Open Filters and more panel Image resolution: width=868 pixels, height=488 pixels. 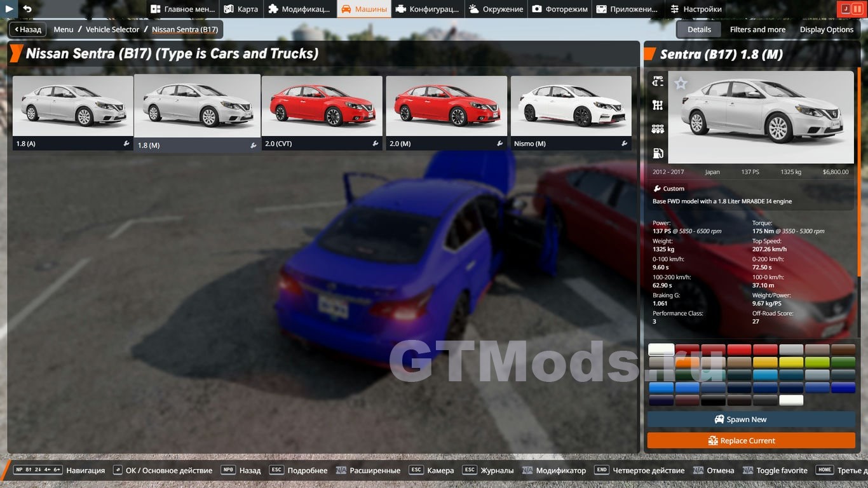click(x=757, y=29)
